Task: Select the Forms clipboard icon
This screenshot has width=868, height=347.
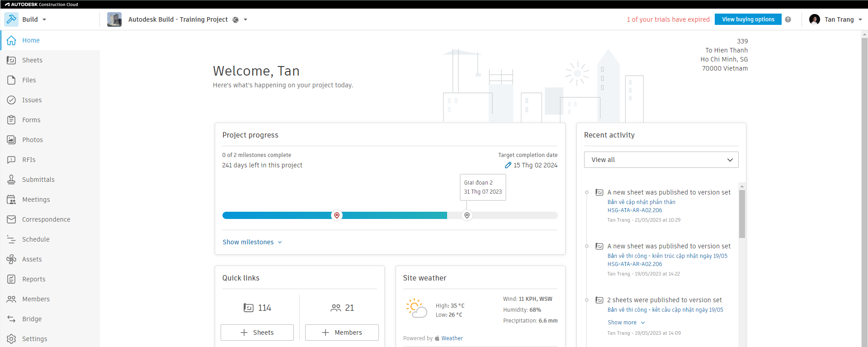Action: click(x=11, y=120)
